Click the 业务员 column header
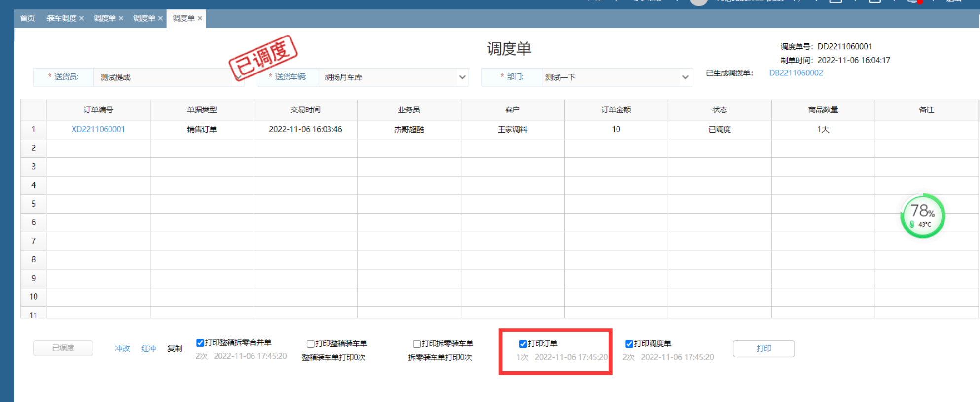 [409, 110]
